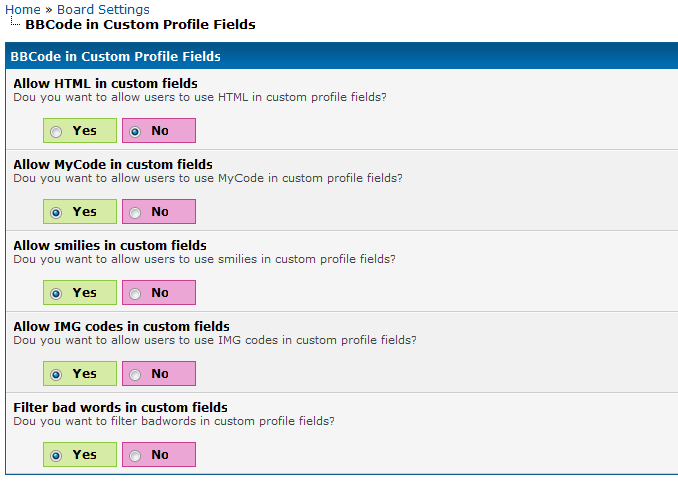This screenshot has width=678, height=481.
Task: Enable MyCode in custom fields via Yes
Action: coord(56,212)
